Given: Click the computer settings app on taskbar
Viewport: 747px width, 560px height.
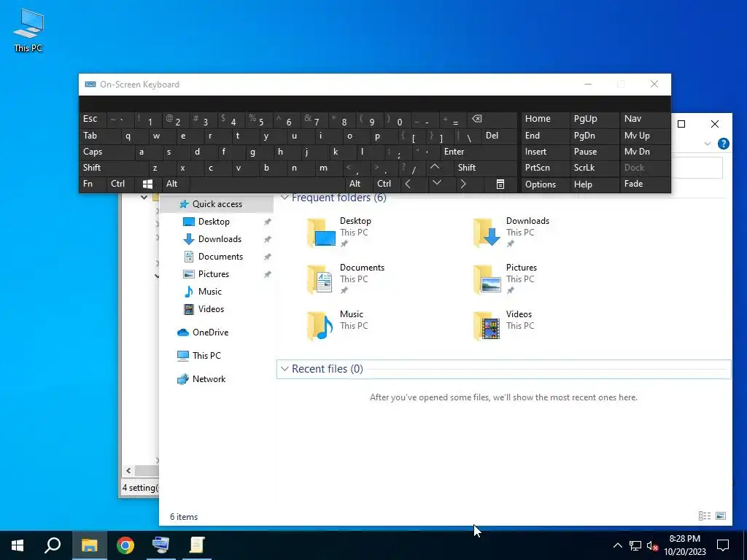Looking at the screenshot, I should pos(160,545).
